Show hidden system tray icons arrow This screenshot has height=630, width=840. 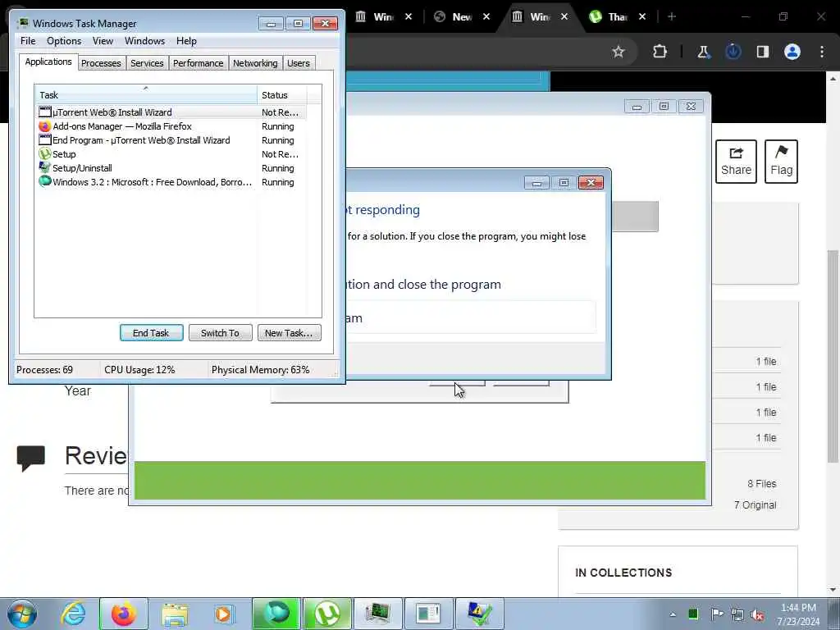coord(673,614)
